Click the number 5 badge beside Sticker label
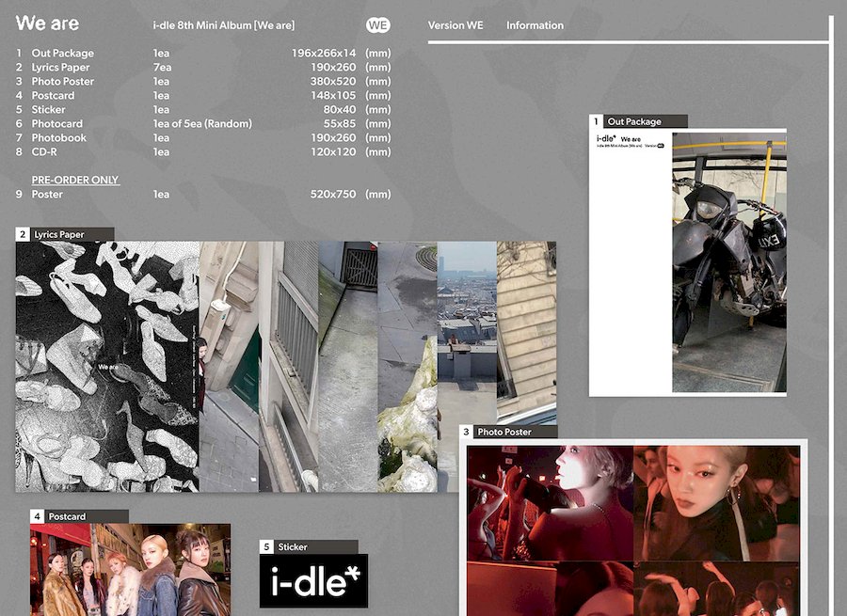This screenshot has width=847, height=616. pos(266,546)
